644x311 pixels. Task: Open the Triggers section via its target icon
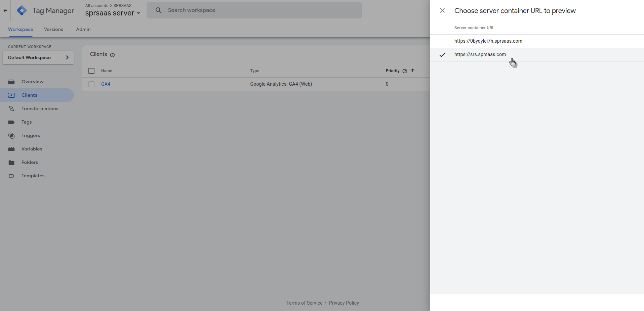click(x=11, y=135)
